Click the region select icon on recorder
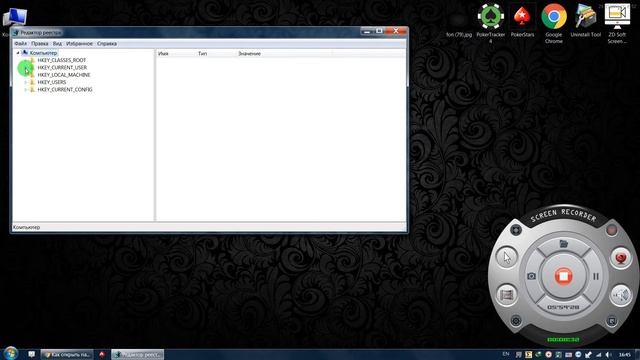Image resolution: width=640 pixels, height=360 pixels. click(611, 321)
